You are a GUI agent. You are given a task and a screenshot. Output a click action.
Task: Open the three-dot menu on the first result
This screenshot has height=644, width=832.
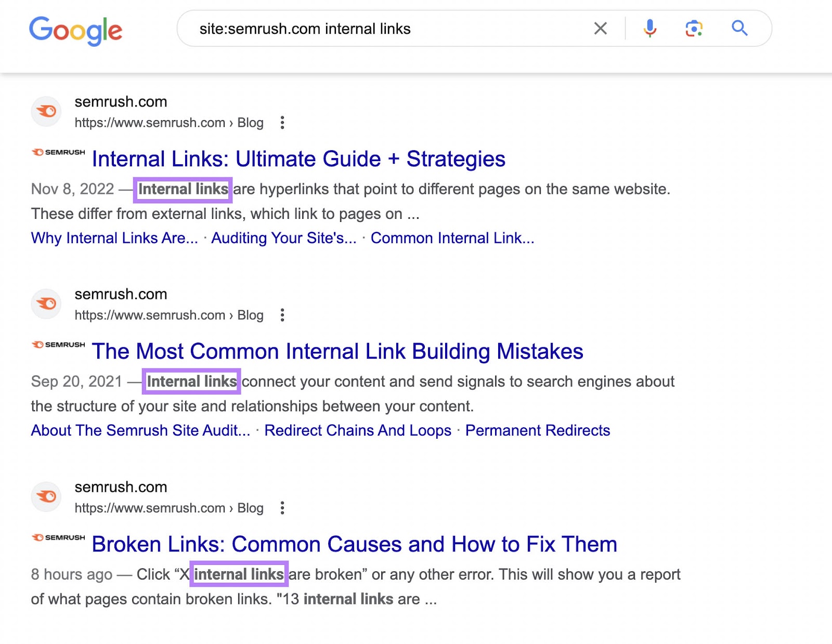pos(282,123)
